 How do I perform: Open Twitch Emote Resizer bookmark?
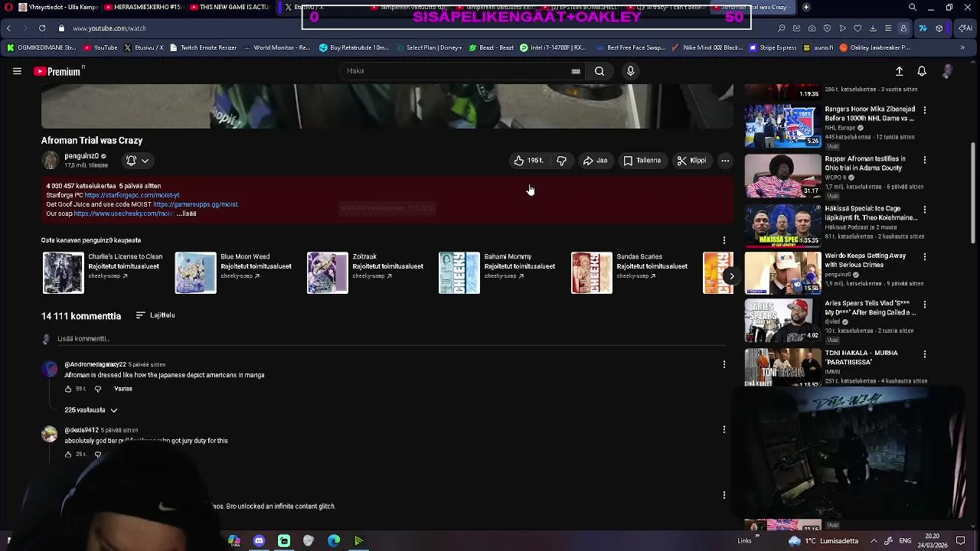(203, 47)
